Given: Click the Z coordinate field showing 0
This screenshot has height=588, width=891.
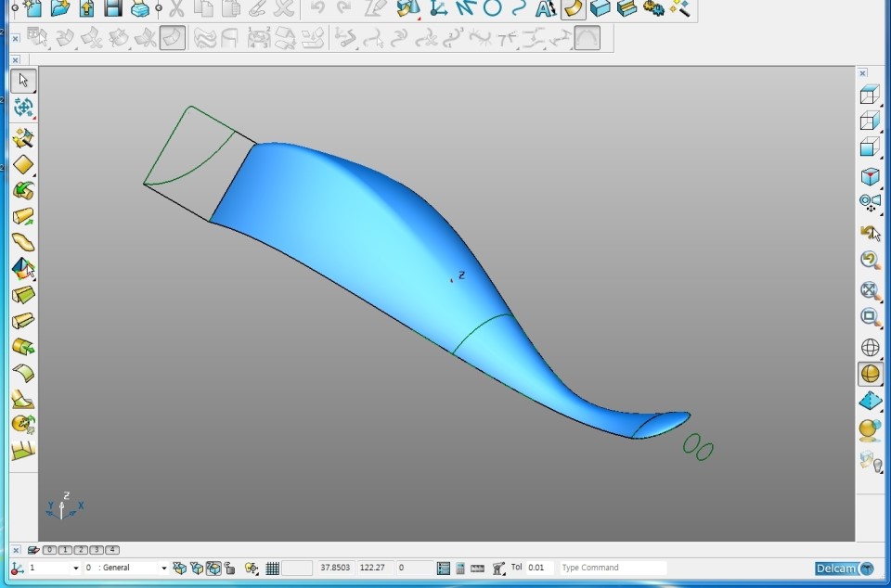Looking at the screenshot, I should pyautogui.click(x=414, y=568).
